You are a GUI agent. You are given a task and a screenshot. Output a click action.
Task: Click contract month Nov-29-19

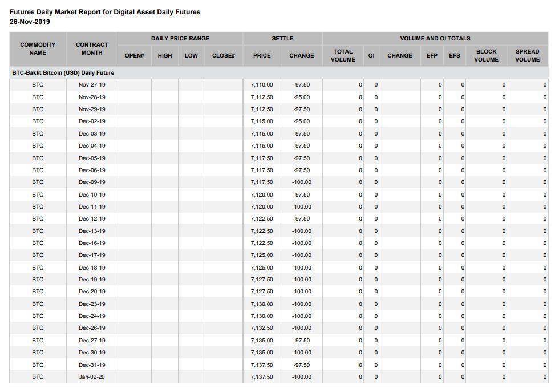pos(92,109)
